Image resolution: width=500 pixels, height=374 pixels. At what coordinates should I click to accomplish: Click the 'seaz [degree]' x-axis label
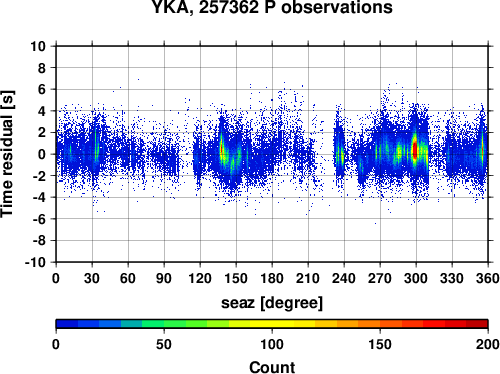click(x=272, y=303)
